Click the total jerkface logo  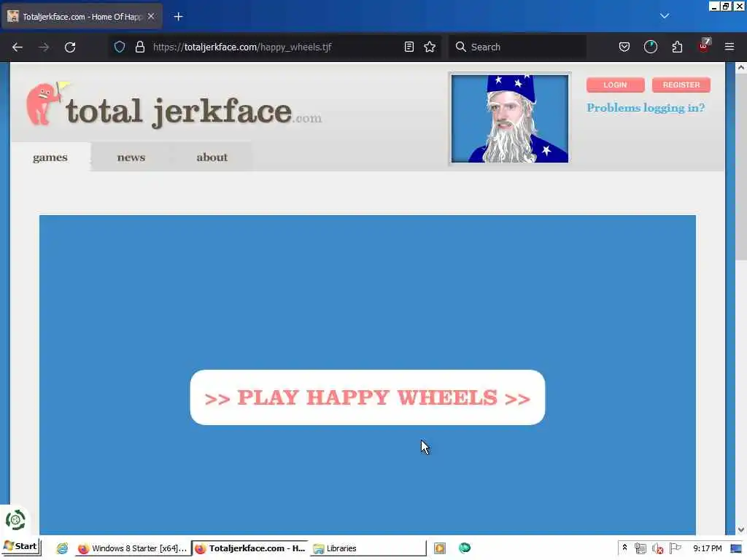click(x=174, y=106)
